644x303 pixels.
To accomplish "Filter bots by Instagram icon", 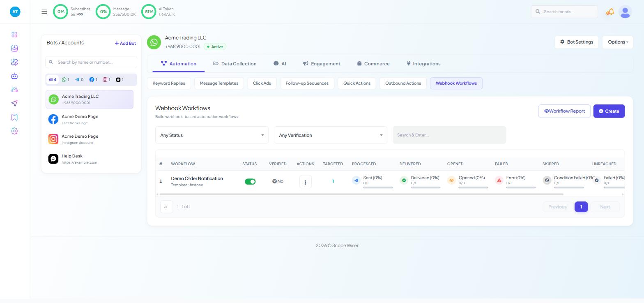I will [x=107, y=80].
